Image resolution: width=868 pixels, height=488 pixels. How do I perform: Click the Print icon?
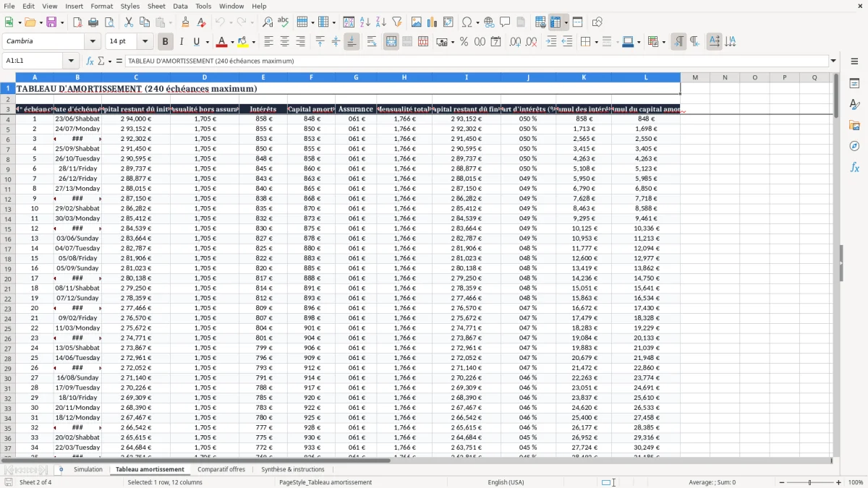click(93, 22)
